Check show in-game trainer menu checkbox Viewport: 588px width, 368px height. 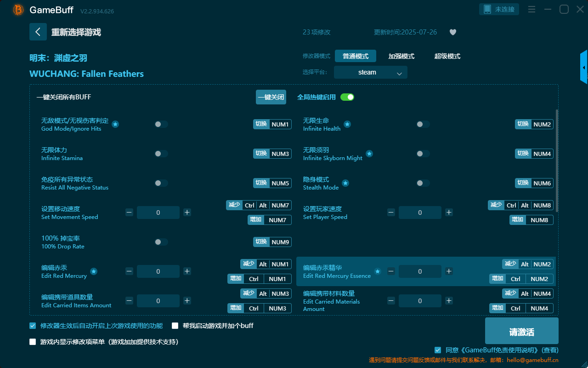[x=33, y=342]
